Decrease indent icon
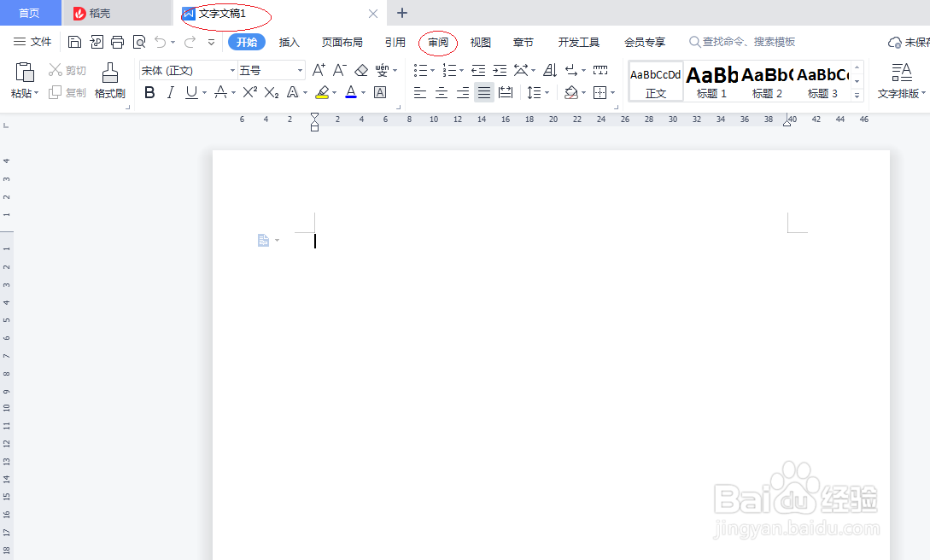This screenshot has height=560, width=930. [478, 70]
